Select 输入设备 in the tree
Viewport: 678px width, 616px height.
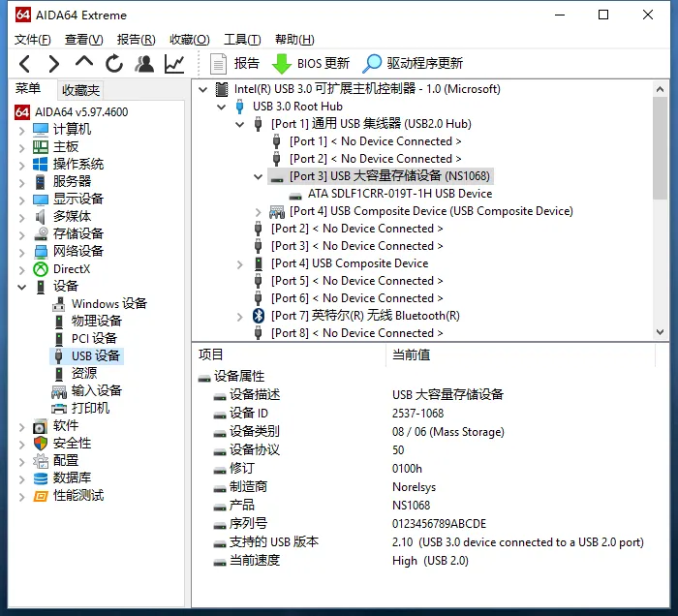(x=97, y=390)
